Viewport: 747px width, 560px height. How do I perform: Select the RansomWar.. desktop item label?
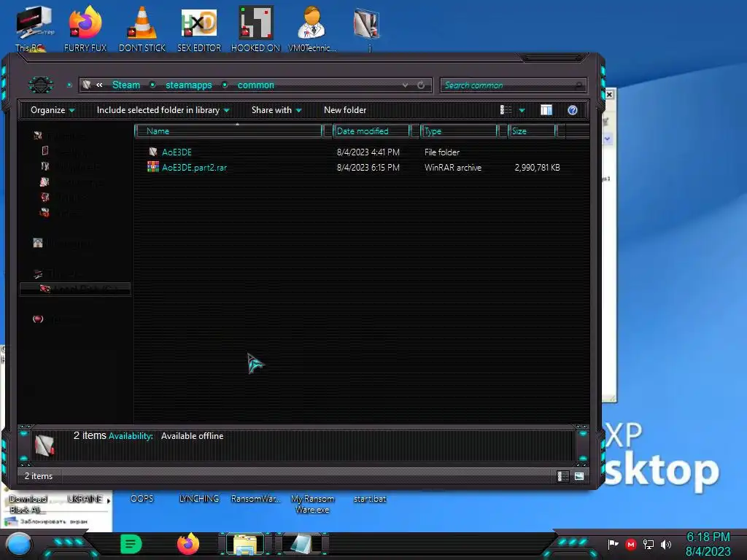click(x=255, y=499)
